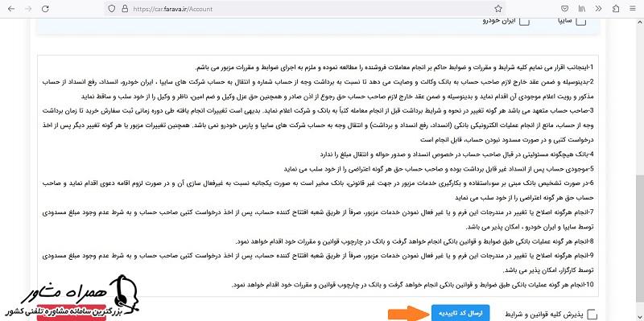Click clause 10 line at bottom of terms
This screenshot has width=644, height=321.
pos(412,285)
